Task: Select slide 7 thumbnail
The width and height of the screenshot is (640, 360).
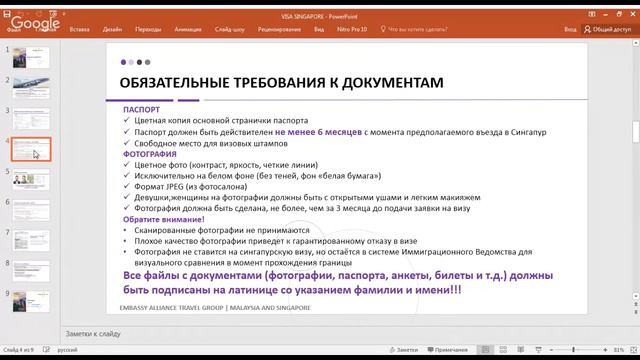Action: tap(31, 240)
